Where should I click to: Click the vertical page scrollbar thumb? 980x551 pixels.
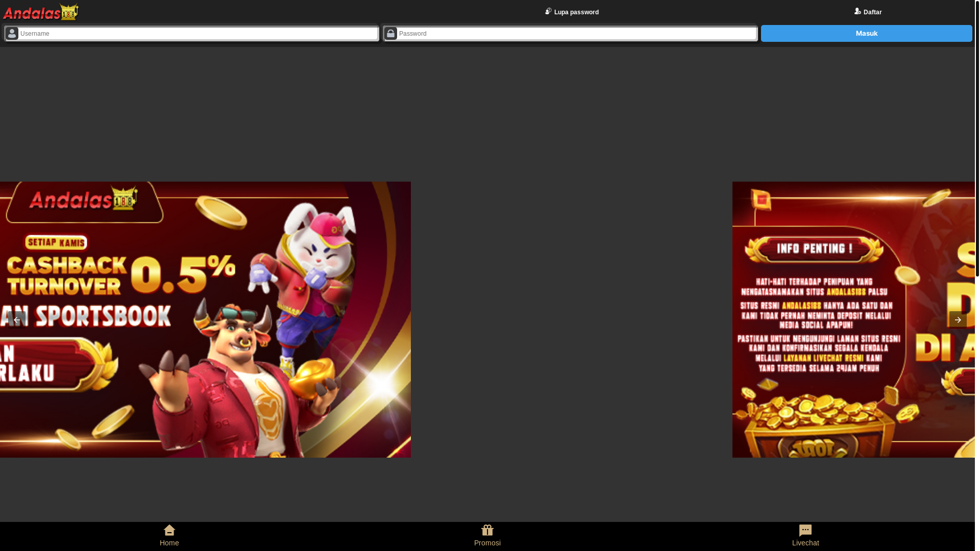977,138
